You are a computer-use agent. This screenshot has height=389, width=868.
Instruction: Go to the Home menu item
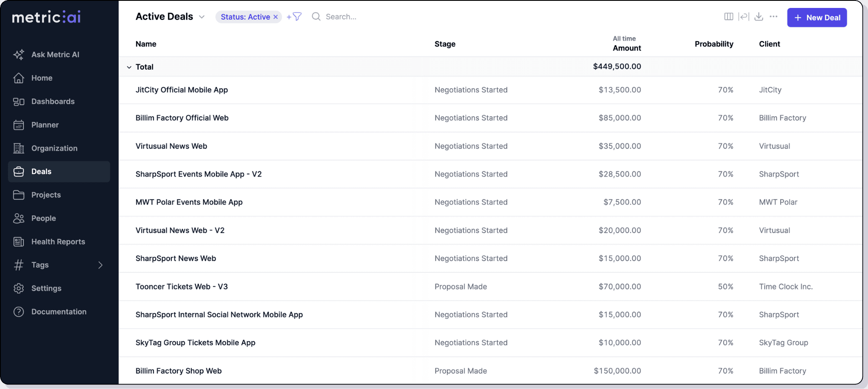click(42, 78)
